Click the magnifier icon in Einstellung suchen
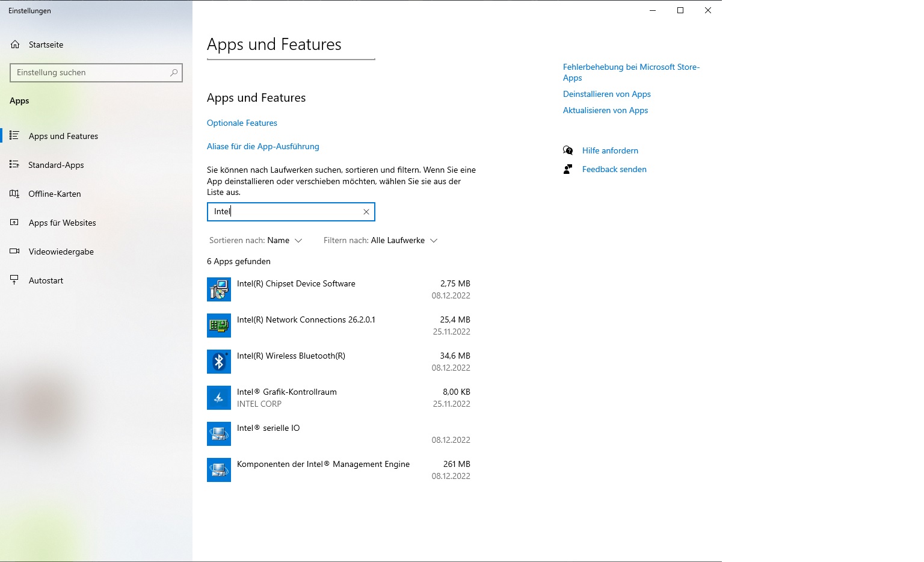 pos(174,73)
